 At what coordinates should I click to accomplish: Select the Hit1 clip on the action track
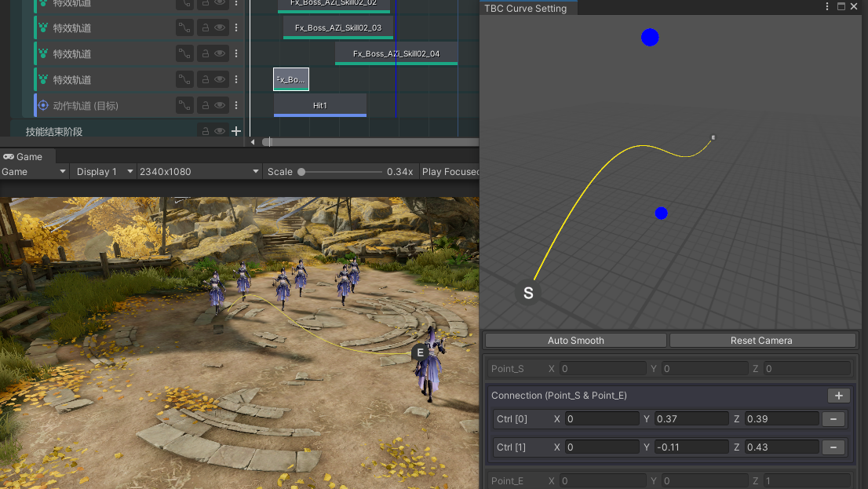pyautogui.click(x=320, y=105)
